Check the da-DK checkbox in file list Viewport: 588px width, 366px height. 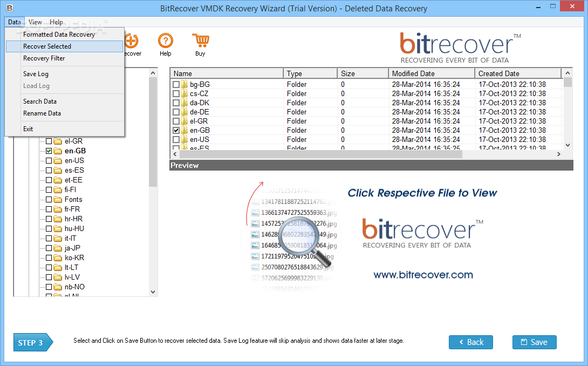(x=176, y=103)
